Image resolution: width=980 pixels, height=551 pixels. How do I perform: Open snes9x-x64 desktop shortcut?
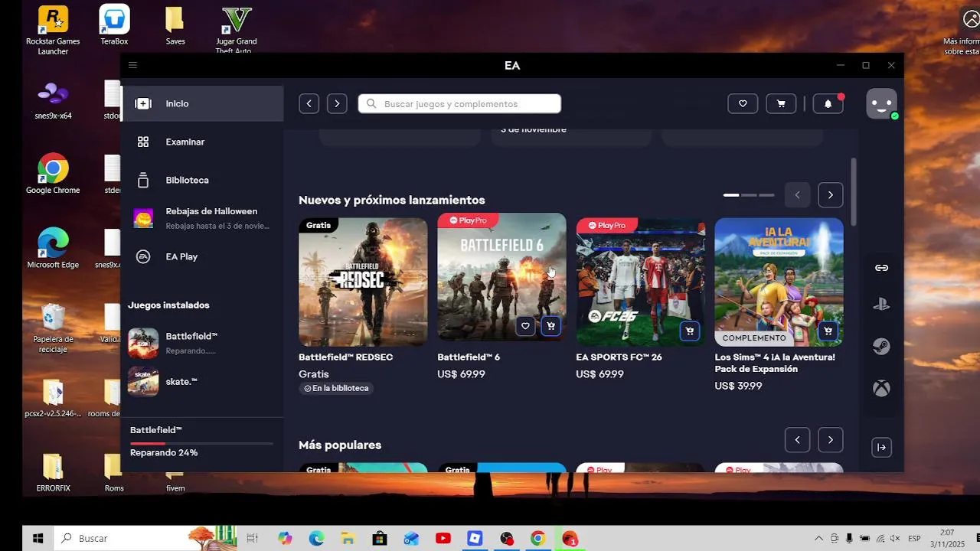53,100
